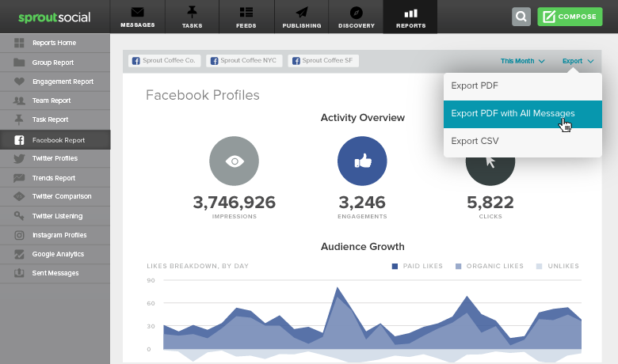The height and width of the screenshot is (364, 618).
Task: Click the Instagram Profiles camera icon
Action: (x=19, y=235)
